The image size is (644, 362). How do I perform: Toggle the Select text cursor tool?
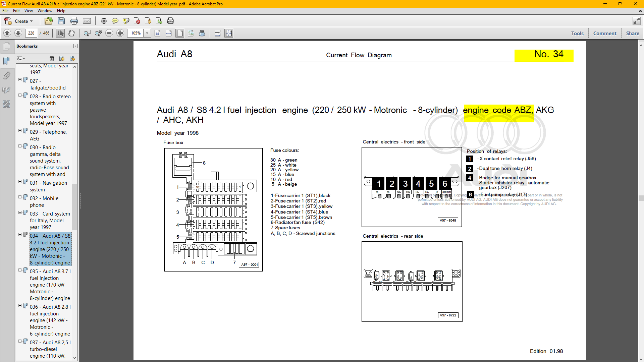pyautogui.click(x=60, y=33)
